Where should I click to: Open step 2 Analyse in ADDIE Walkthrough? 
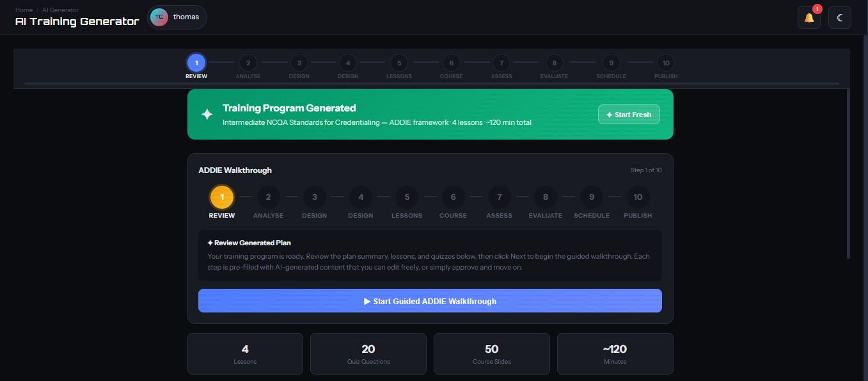[x=268, y=197]
